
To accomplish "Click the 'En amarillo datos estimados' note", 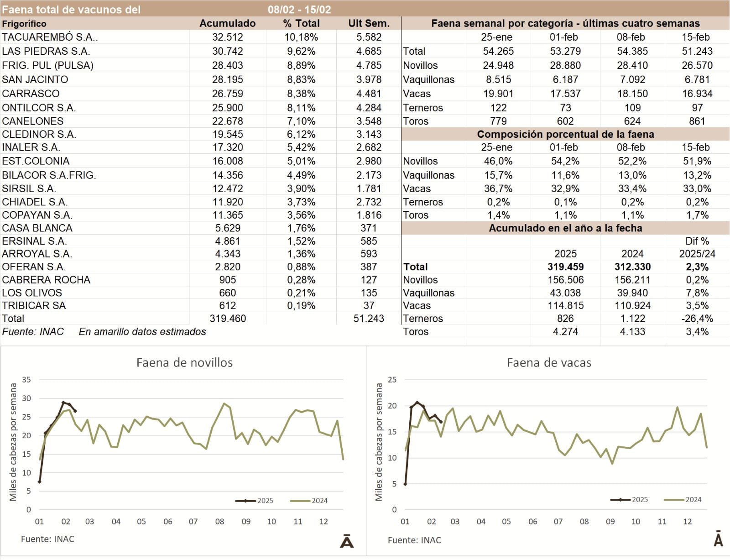I will click(142, 332).
